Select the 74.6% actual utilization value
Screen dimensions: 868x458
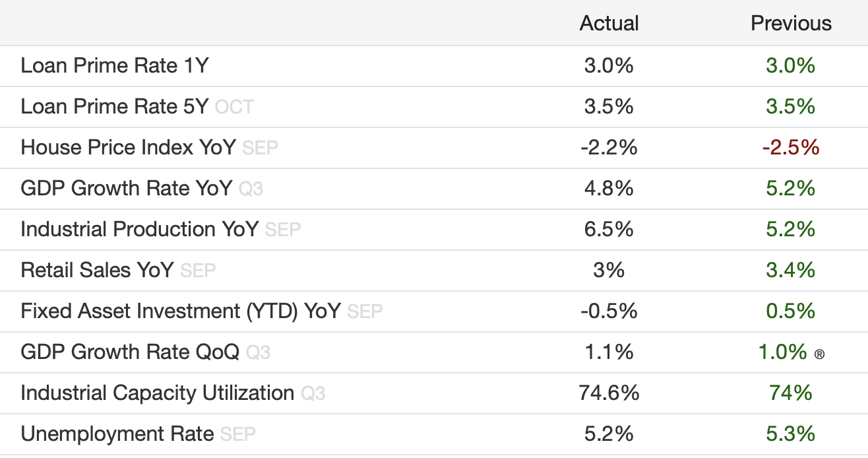[x=609, y=393]
